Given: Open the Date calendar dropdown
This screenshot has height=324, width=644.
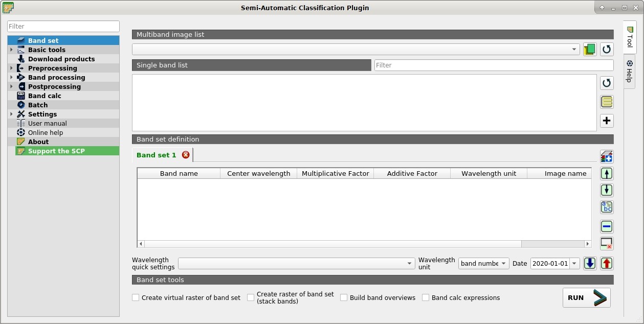Looking at the screenshot, I should coord(574,263).
